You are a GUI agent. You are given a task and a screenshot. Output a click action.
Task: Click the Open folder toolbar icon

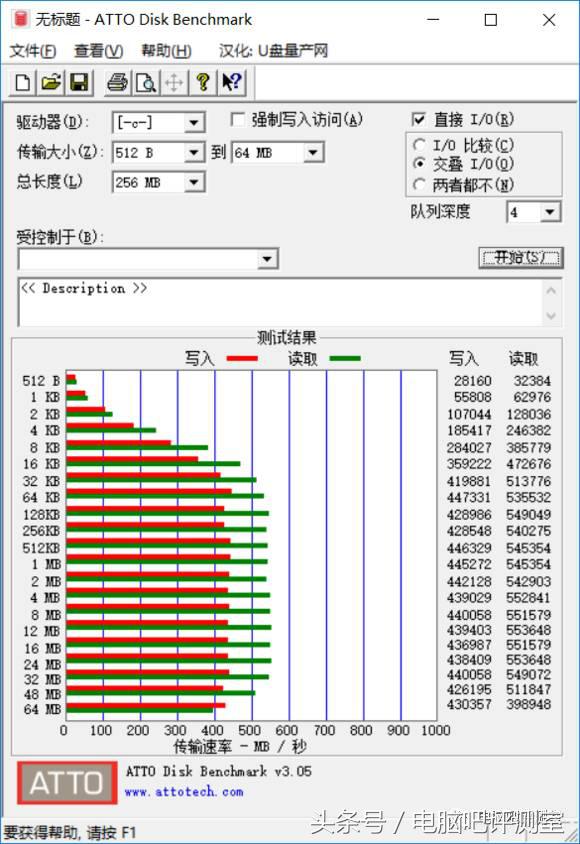click(51, 82)
